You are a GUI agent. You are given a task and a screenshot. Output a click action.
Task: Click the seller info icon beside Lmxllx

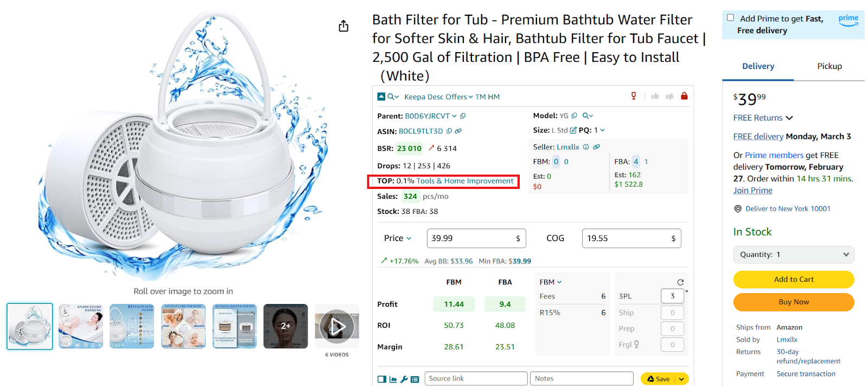[x=586, y=147]
